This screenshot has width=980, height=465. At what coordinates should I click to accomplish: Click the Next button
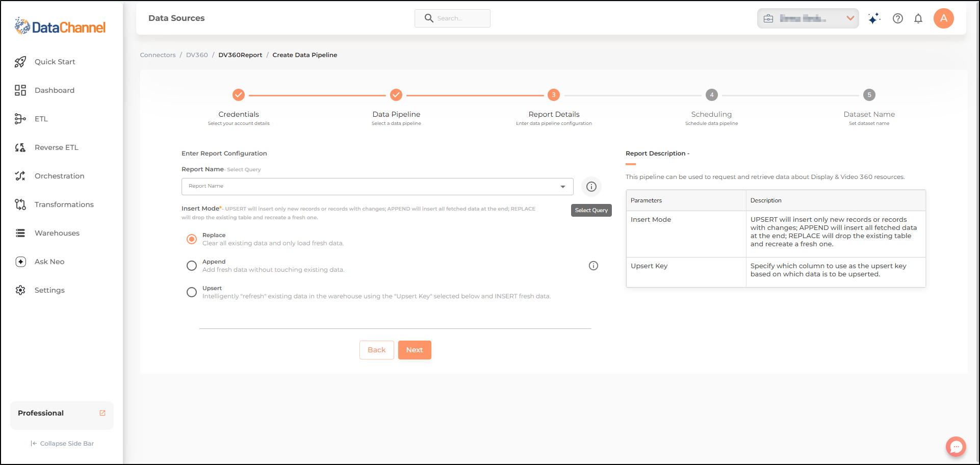[x=415, y=350]
